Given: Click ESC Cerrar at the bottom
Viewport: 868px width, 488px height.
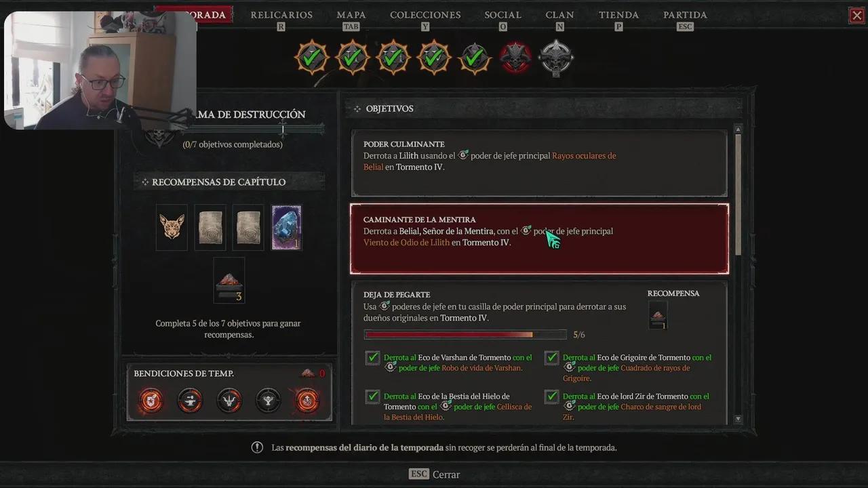Looking at the screenshot, I should coord(434,474).
